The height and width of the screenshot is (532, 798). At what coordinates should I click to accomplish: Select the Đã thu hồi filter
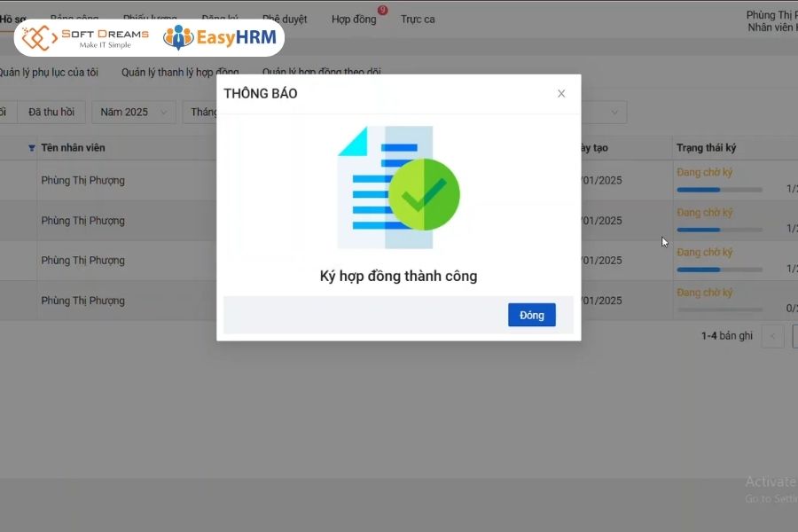[51, 112]
